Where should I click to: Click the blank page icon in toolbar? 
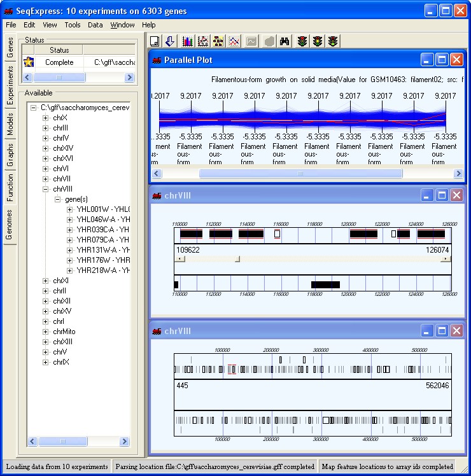point(155,41)
